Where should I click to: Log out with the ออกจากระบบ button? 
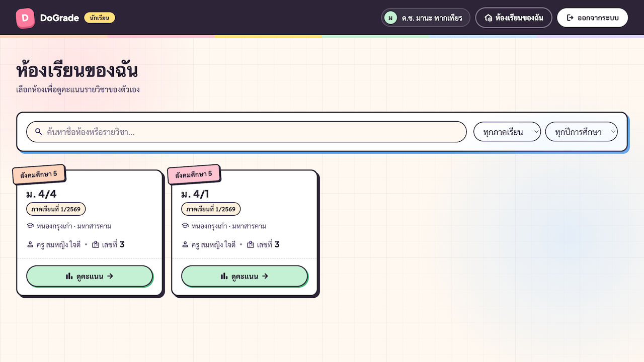point(593,18)
